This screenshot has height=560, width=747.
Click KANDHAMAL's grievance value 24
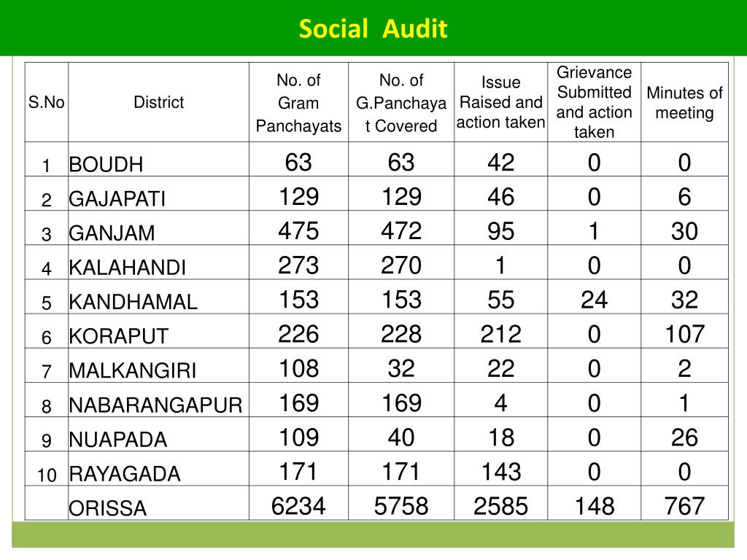[x=594, y=300]
